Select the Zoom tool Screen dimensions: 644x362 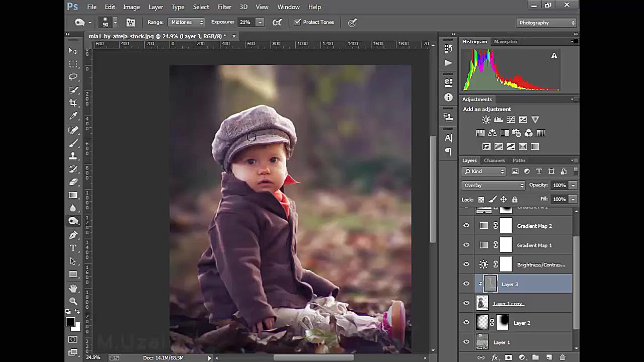click(x=73, y=301)
